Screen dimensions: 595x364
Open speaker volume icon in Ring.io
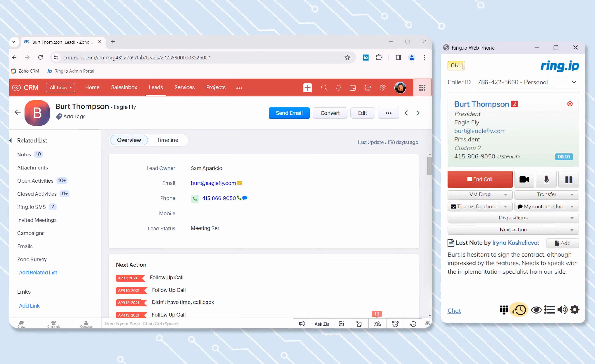pos(562,310)
